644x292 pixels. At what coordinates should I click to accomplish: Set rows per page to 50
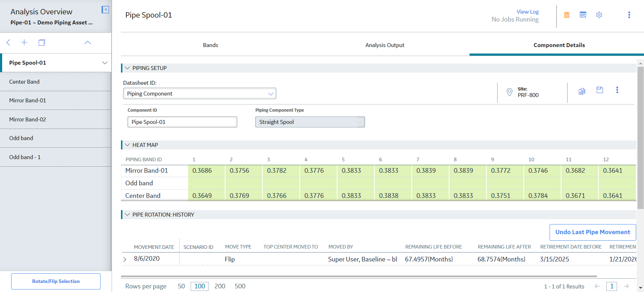181,286
